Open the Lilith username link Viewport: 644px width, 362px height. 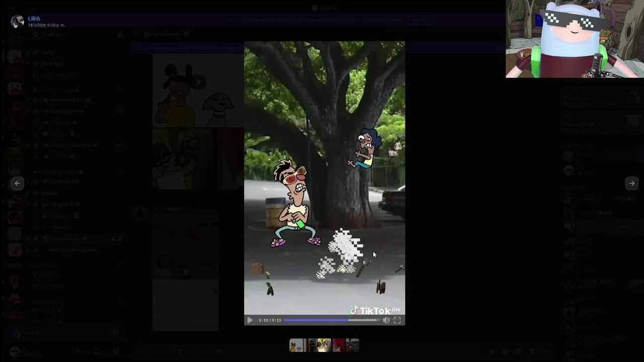pos(34,19)
